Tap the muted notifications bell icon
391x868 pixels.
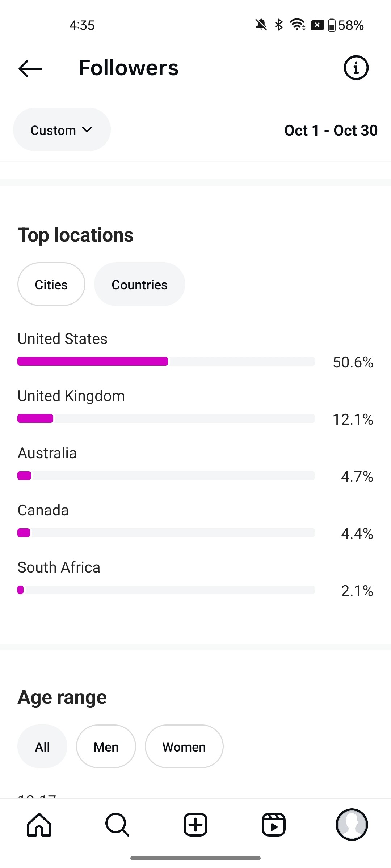tap(261, 25)
